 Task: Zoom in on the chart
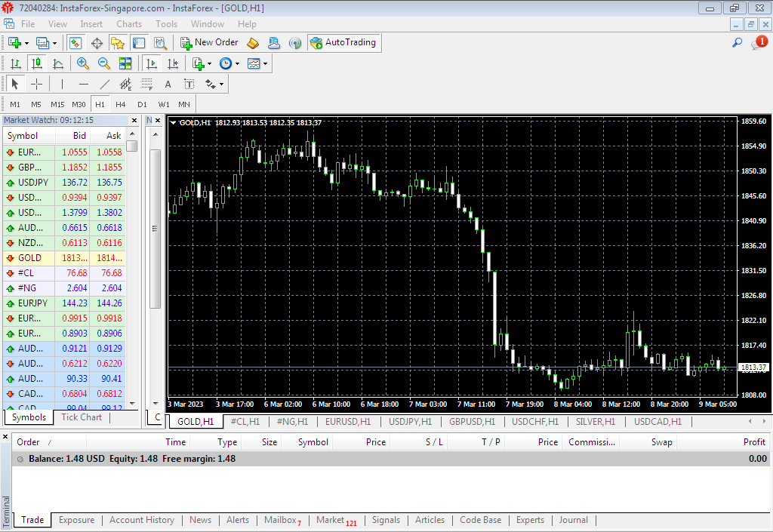[x=82, y=63]
